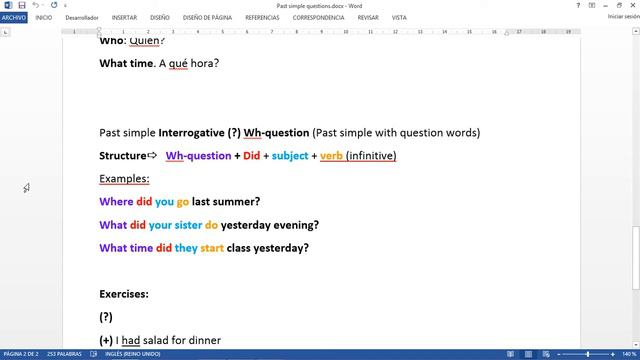Open Word Help question mark icon
The image size is (640, 360).
(578, 5)
